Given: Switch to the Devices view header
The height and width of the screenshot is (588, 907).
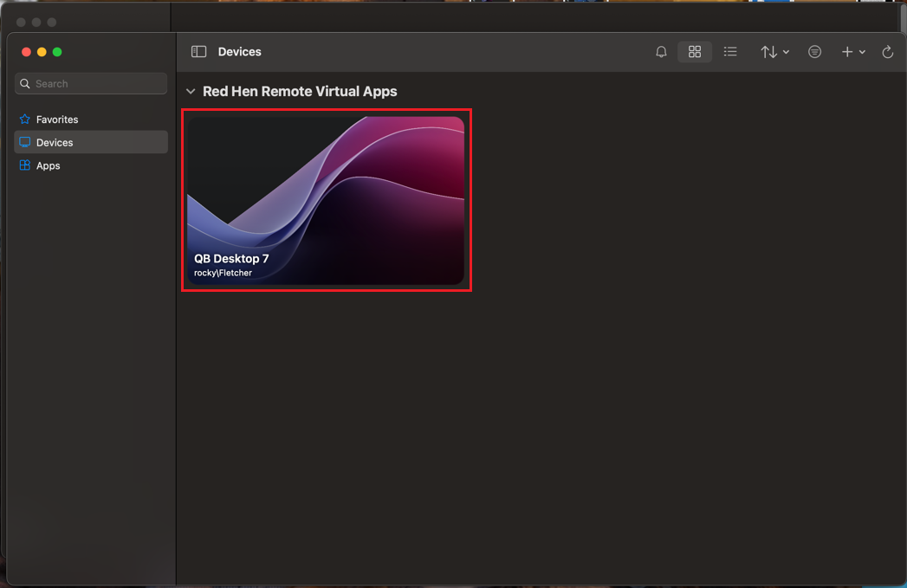Looking at the screenshot, I should (239, 52).
